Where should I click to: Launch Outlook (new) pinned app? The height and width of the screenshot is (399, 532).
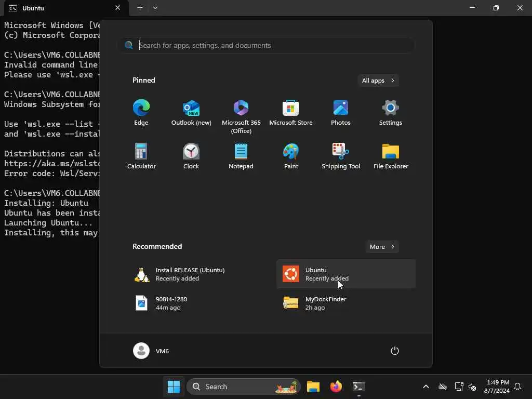(x=191, y=113)
